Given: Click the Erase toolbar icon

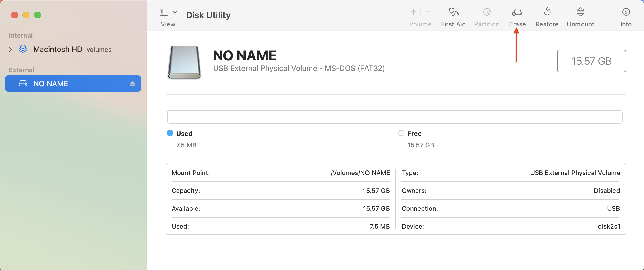Looking at the screenshot, I should tap(517, 12).
